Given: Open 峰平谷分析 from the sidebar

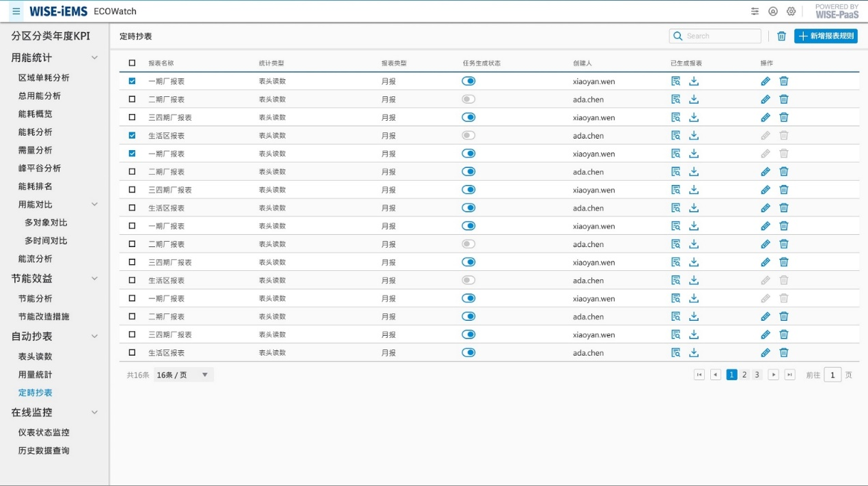Looking at the screenshot, I should (x=40, y=168).
